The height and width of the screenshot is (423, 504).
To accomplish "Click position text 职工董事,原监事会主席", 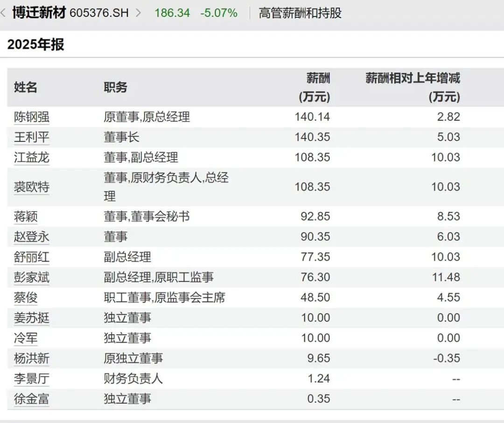I will (164, 297).
